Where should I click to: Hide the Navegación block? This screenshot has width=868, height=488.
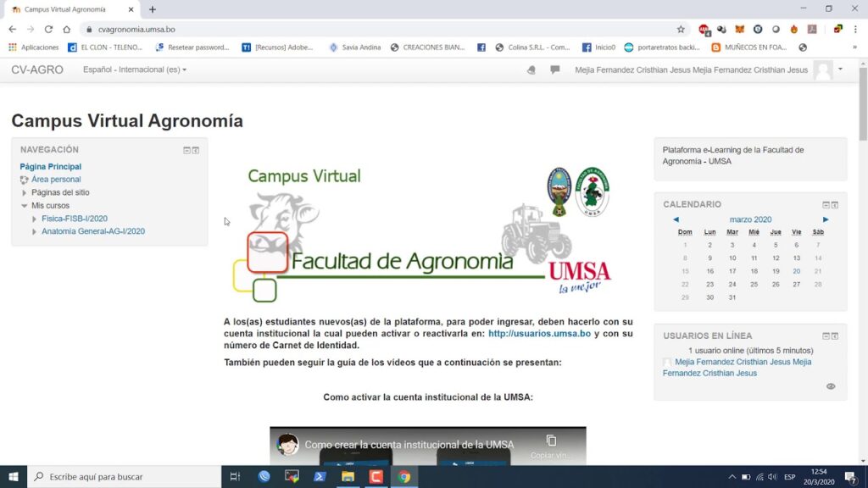(186, 150)
